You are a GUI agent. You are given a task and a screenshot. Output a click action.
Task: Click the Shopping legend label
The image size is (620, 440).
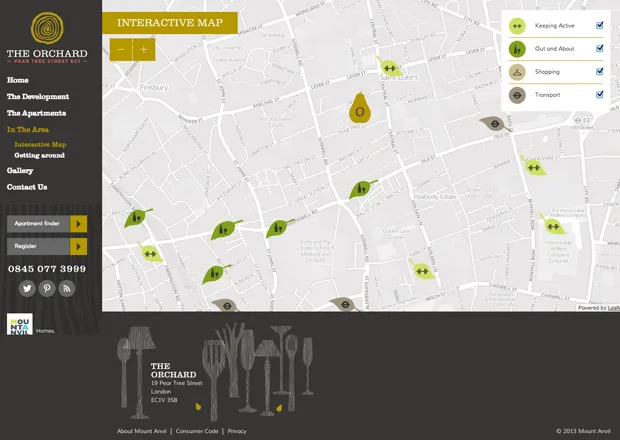[547, 72]
